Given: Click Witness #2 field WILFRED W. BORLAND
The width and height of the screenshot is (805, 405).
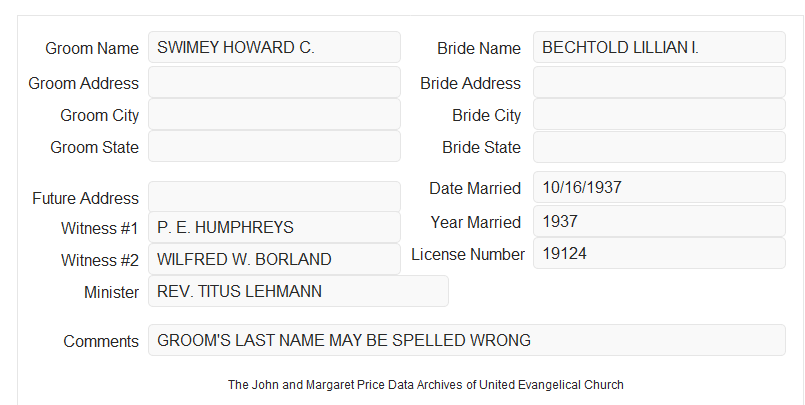Looking at the screenshot, I should pos(274,259).
